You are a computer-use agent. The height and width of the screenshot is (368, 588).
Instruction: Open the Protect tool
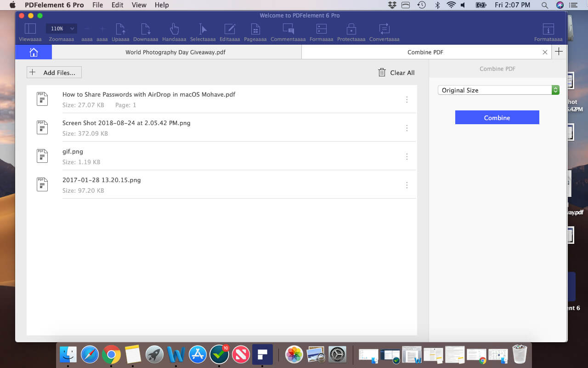pos(351,29)
